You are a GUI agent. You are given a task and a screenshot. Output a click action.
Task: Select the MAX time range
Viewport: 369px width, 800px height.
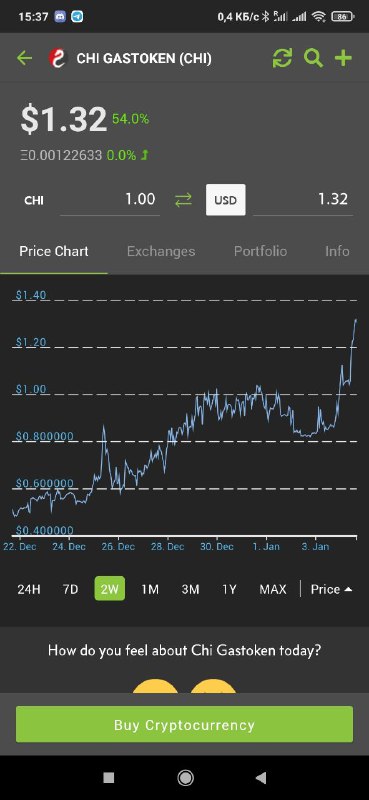coord(273,589)
